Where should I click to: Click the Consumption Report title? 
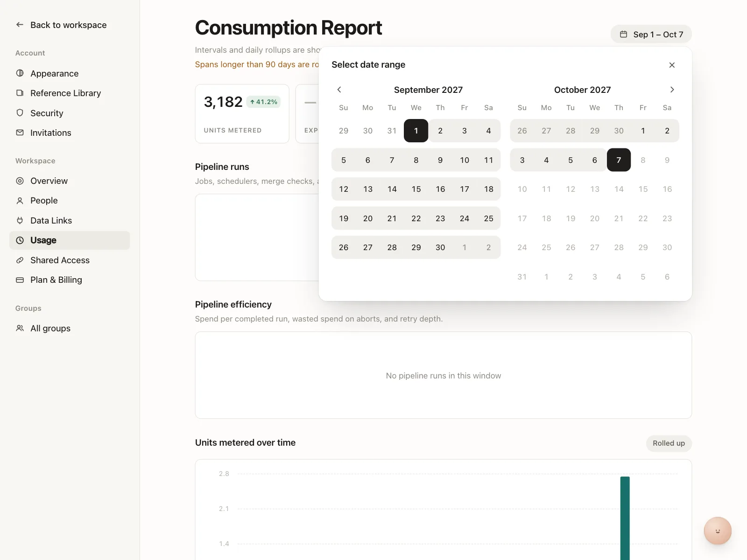pos(289,28)
